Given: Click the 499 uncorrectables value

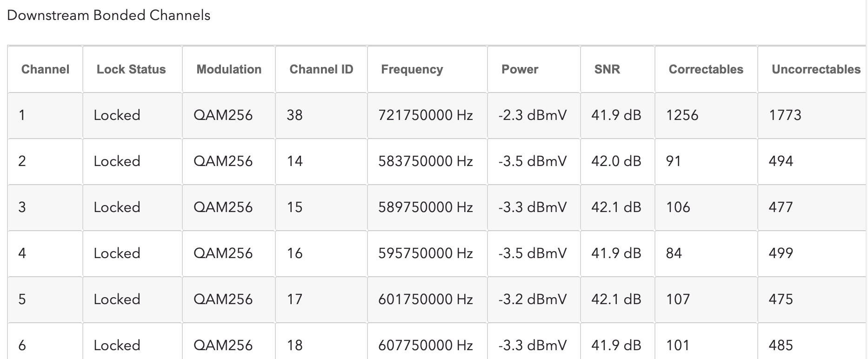Looking at the screenshot, I should pos(781,253).
